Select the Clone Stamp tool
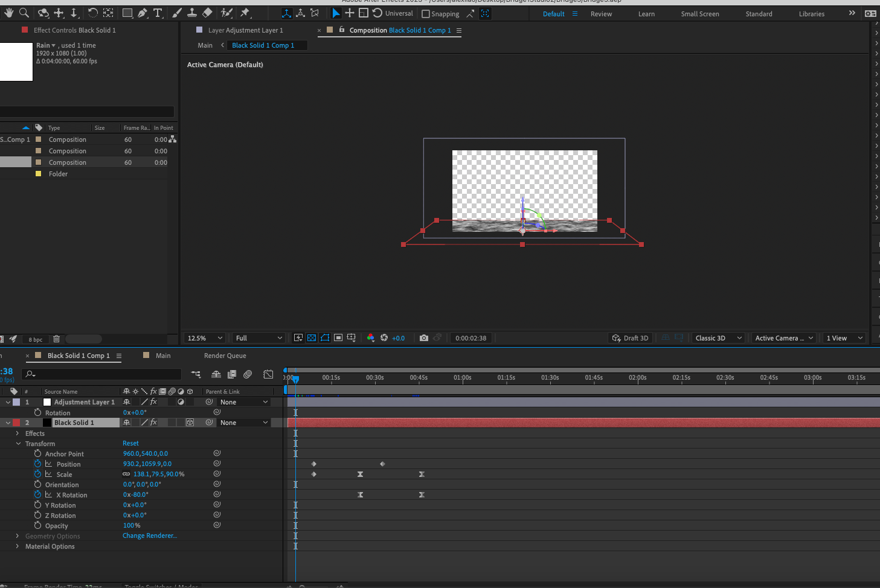The image size is (880, 588). 191,13
